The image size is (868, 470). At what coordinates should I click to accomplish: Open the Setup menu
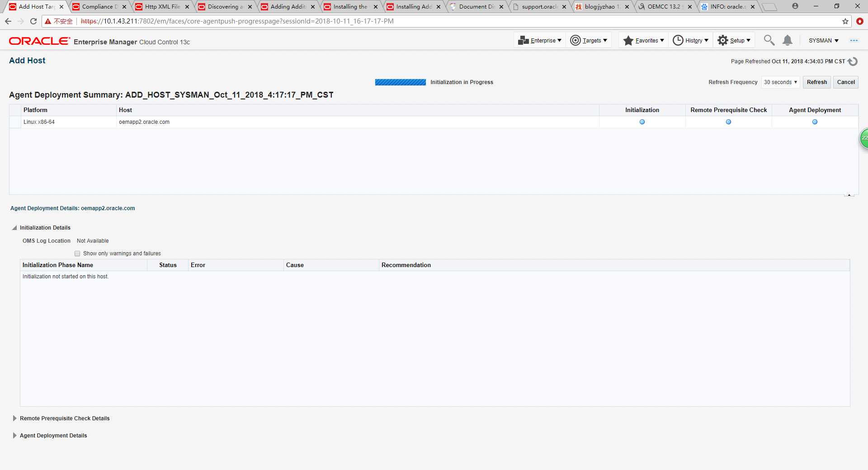734,41
